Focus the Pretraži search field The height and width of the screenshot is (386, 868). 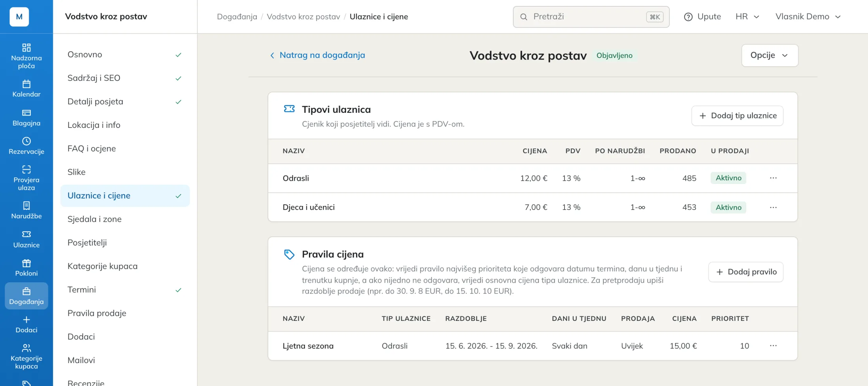[591, 17]
